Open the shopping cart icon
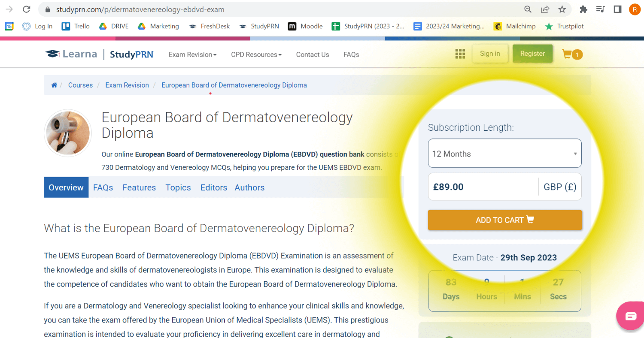Screen dimensions: 644x338 pyautogui.click(x=572, y=54)
